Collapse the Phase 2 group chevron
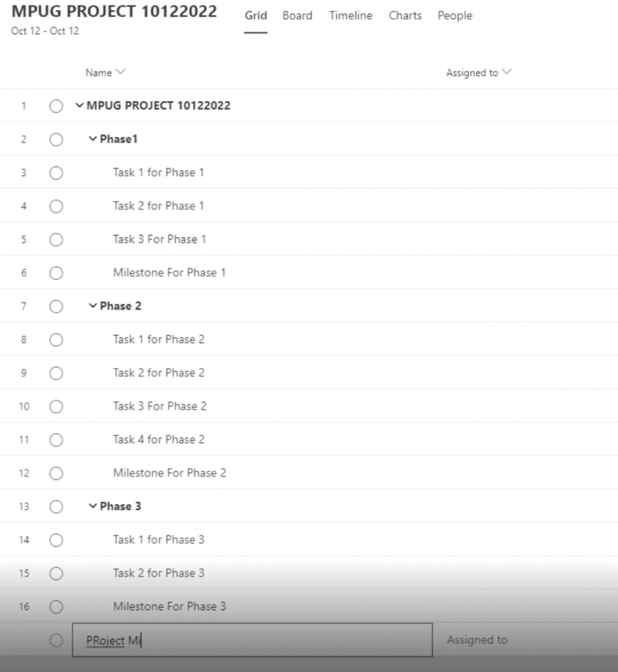 coord(93,306)
